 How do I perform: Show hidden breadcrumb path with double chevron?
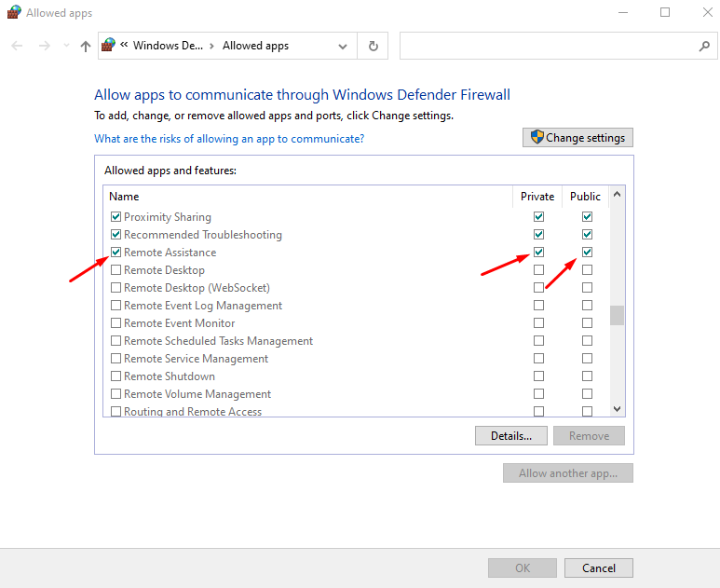pos(124,45)
